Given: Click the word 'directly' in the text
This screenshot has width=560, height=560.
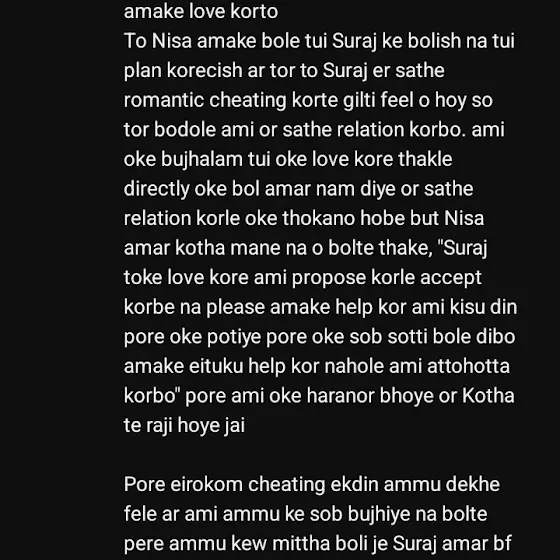Looking at the screenshot, I should click(x=156, y=189).
